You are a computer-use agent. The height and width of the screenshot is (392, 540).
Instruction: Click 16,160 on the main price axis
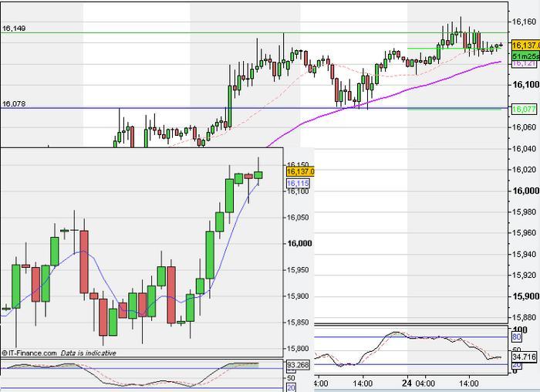524,22
